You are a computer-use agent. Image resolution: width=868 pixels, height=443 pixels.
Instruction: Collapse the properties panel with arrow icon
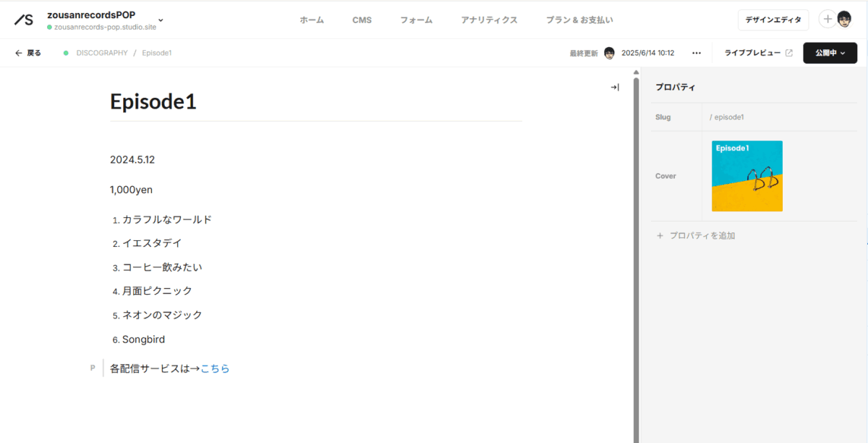[x=615, y=88]
